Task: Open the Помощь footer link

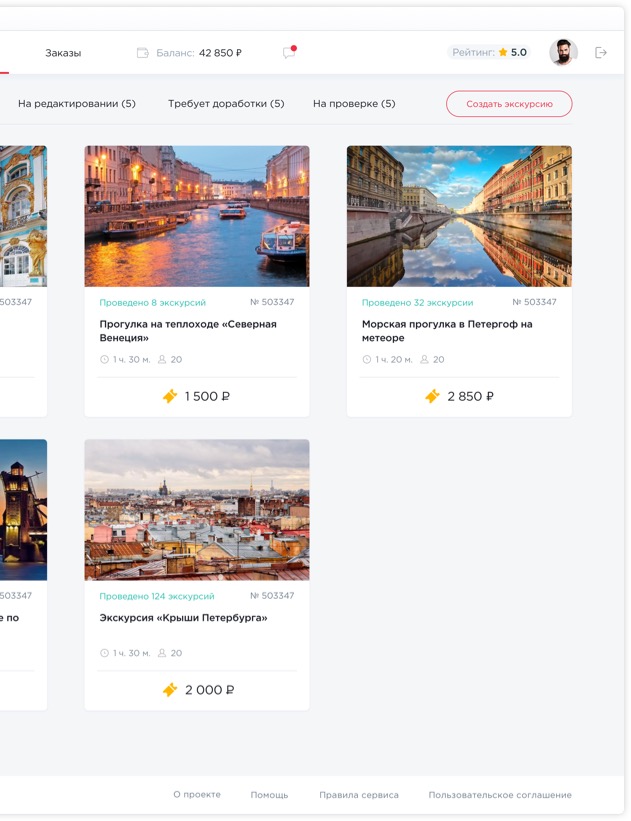Action: point(269,795)
